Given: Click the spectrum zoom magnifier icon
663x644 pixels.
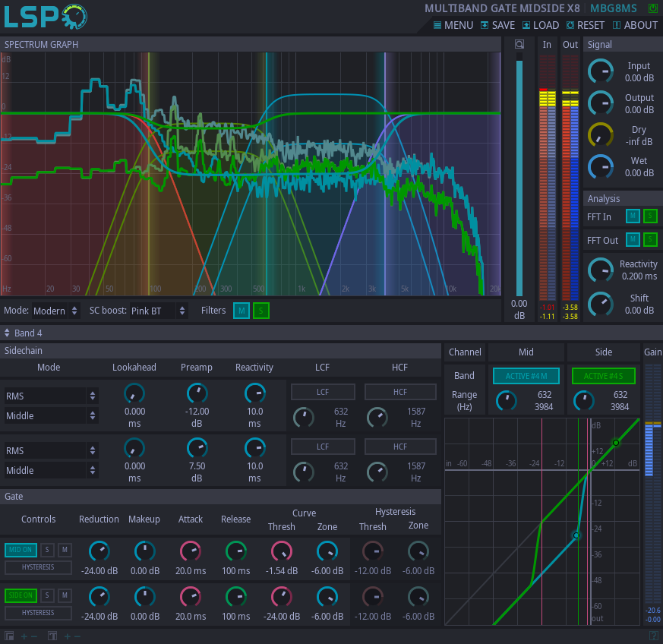Looking at the screenshot, I should 519,44.
